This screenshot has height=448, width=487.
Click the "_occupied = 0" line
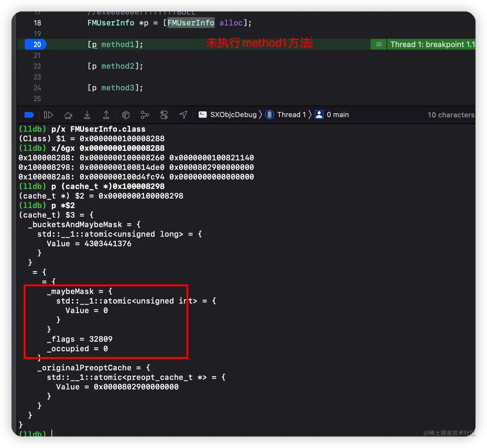coord(77,349)
